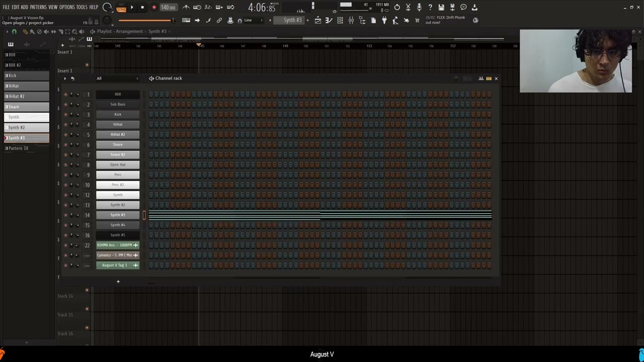
Task: Open the piano roll view
Action: [329, 20]
